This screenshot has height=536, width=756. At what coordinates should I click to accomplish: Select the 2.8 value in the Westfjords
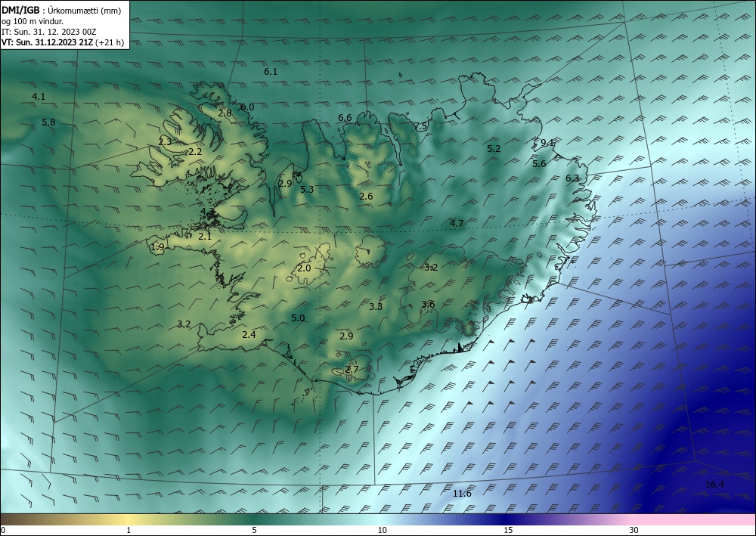point(225,113)
